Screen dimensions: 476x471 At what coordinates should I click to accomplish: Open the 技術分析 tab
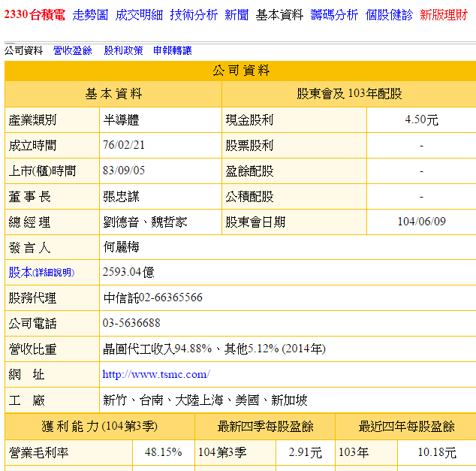coord(194,14)
